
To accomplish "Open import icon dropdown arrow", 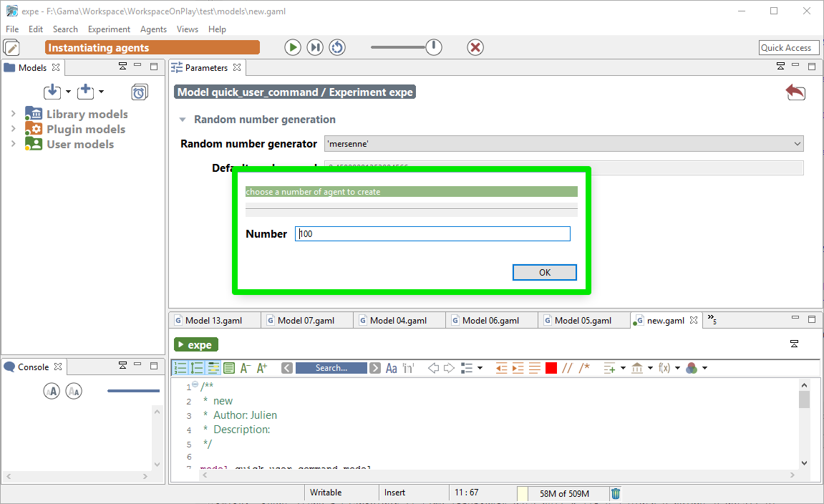I will [x=68, y=92].
